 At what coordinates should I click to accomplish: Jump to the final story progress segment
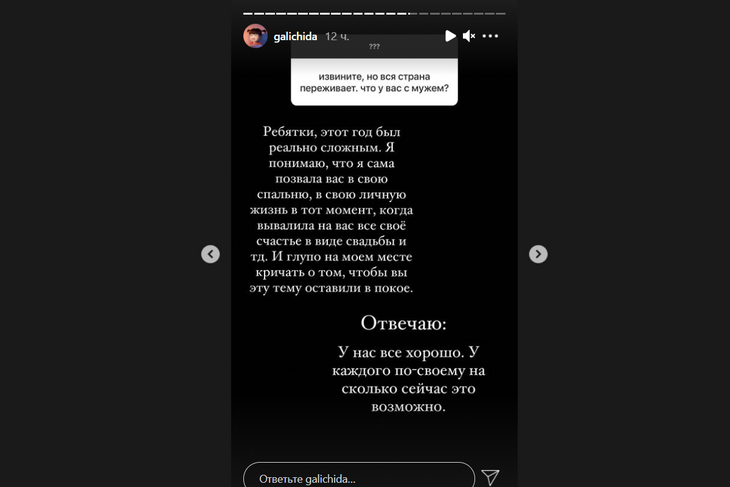point(500,14)
